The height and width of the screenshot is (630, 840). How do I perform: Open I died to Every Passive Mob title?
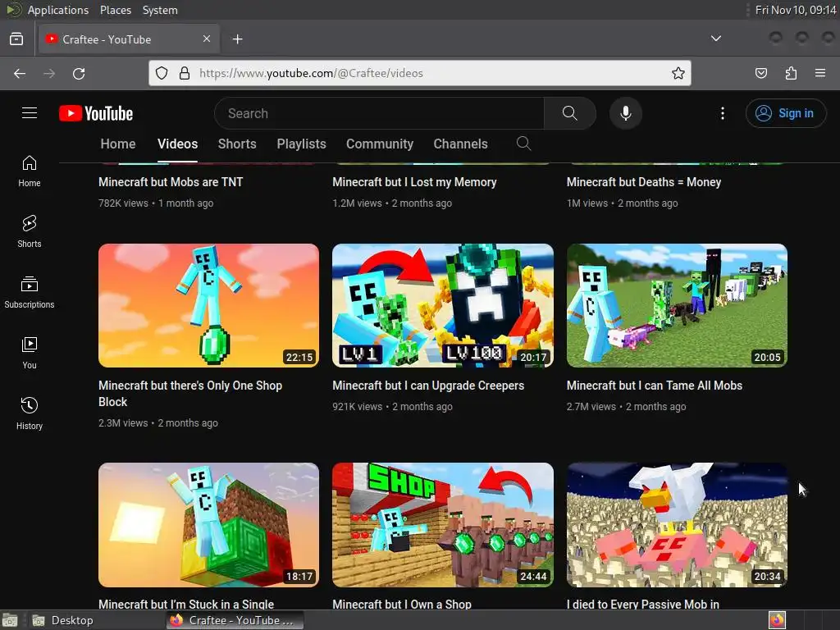[x=643, y=604]
